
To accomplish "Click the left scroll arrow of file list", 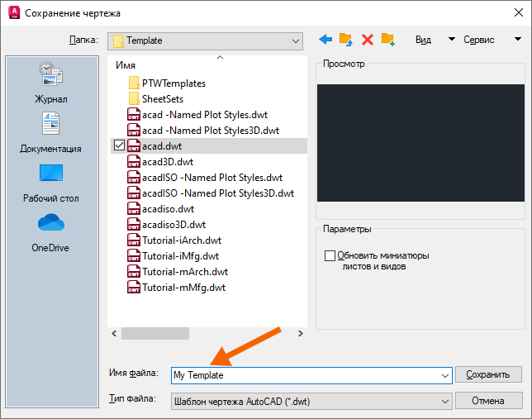I will (x=114, y=333).
